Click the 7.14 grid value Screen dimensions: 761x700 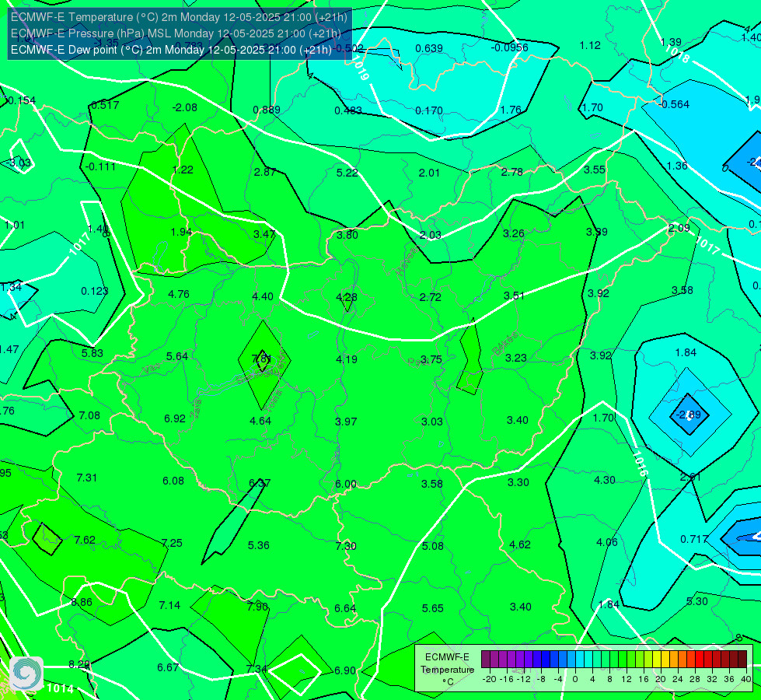169,605
